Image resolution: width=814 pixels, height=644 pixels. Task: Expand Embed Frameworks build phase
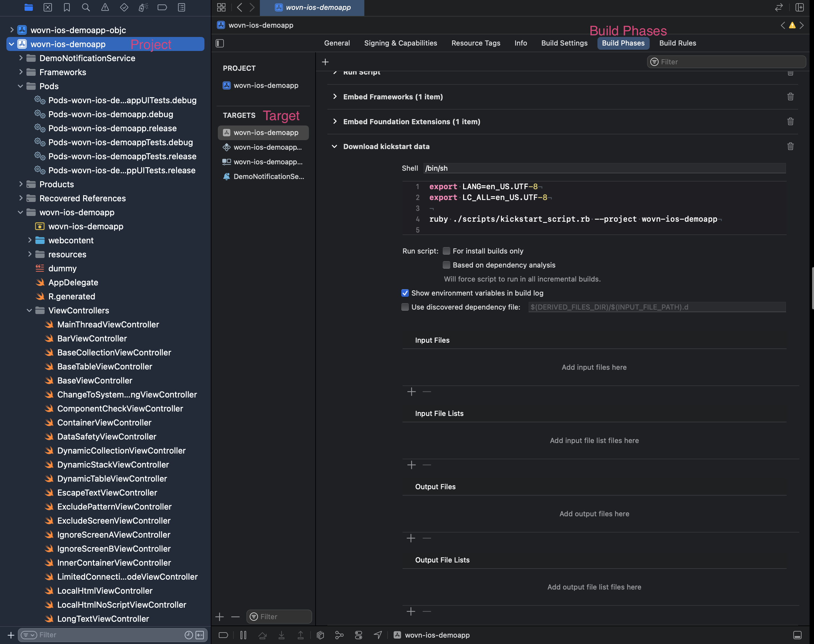coord(334,97)
